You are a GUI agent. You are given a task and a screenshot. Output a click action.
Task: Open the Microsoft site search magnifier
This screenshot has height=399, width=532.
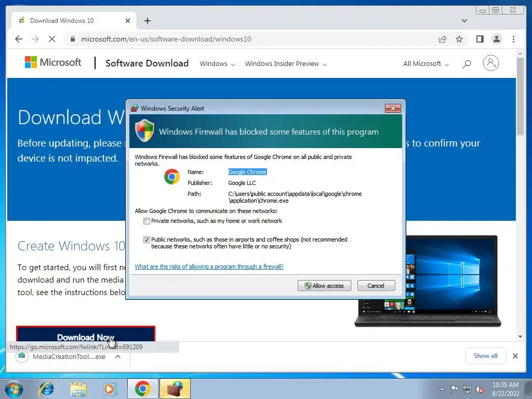467,64
